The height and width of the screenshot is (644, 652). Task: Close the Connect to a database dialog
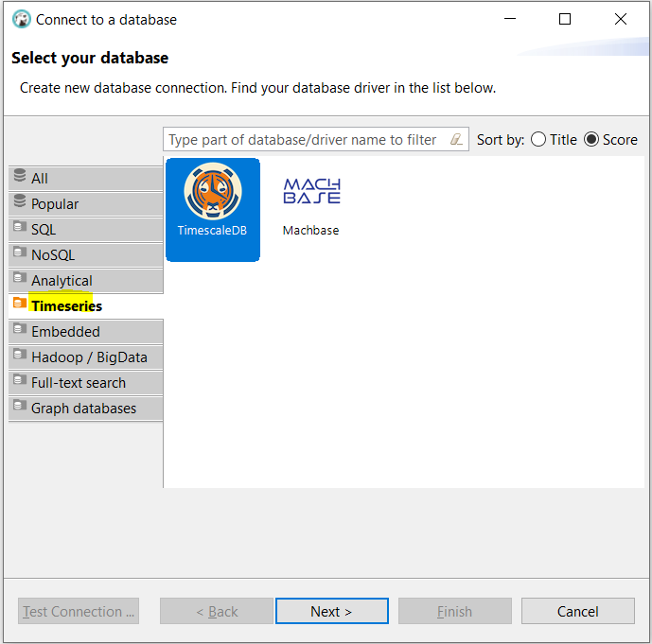pos(621,19)
